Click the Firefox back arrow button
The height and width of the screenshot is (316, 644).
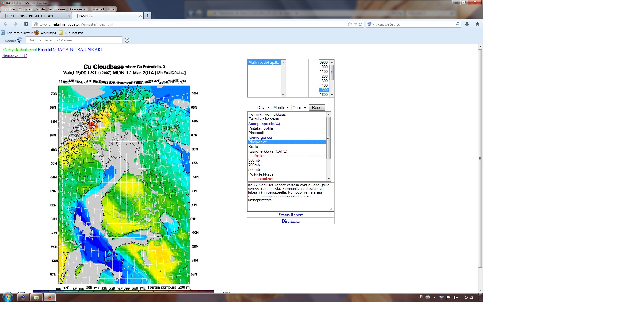[x=5, y=24]
